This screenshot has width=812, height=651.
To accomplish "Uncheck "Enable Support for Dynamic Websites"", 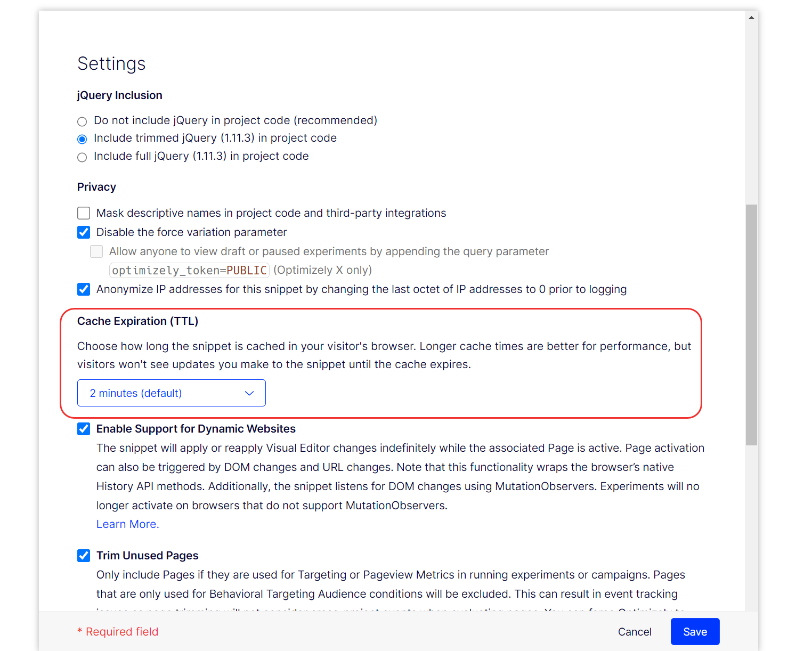I will 84,428.
